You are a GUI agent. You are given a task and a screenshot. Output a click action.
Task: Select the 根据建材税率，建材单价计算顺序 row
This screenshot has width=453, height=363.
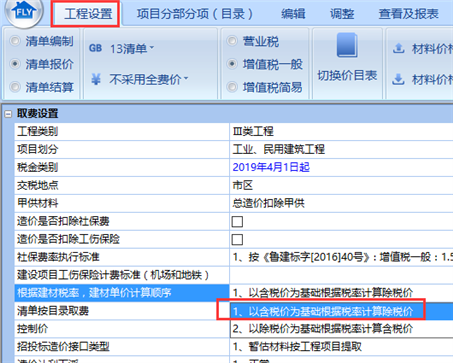point(122,293)
